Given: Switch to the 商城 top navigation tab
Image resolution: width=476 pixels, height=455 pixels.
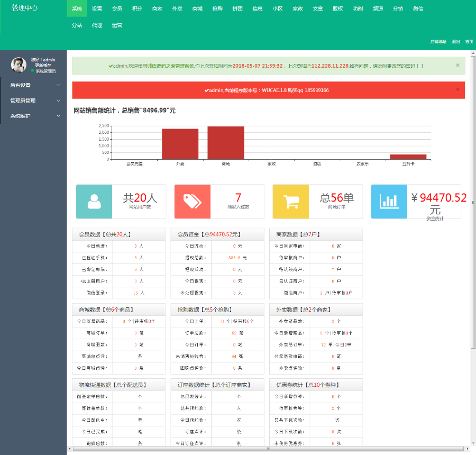Looking at the screenshot, I should (x=197, y=8).
